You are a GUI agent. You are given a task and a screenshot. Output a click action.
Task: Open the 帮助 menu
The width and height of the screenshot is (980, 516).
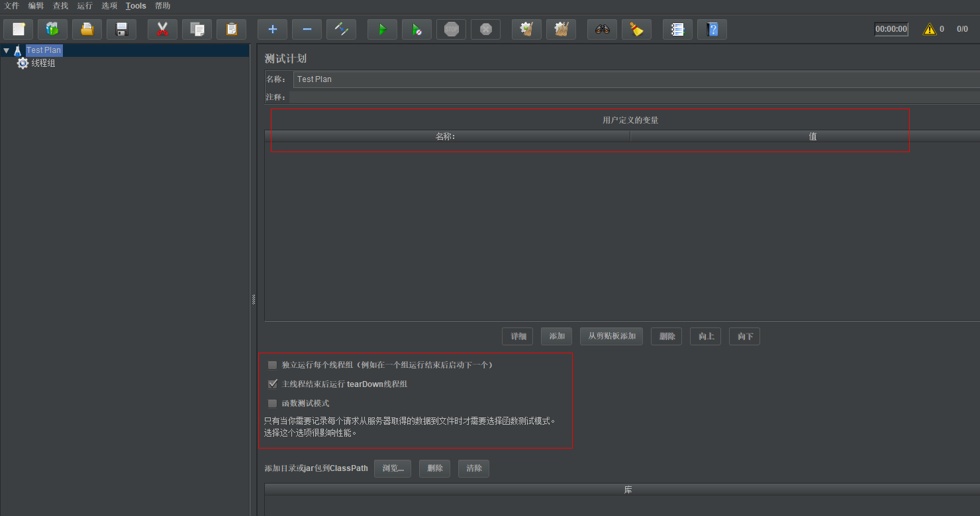click(x=162, y=6)
